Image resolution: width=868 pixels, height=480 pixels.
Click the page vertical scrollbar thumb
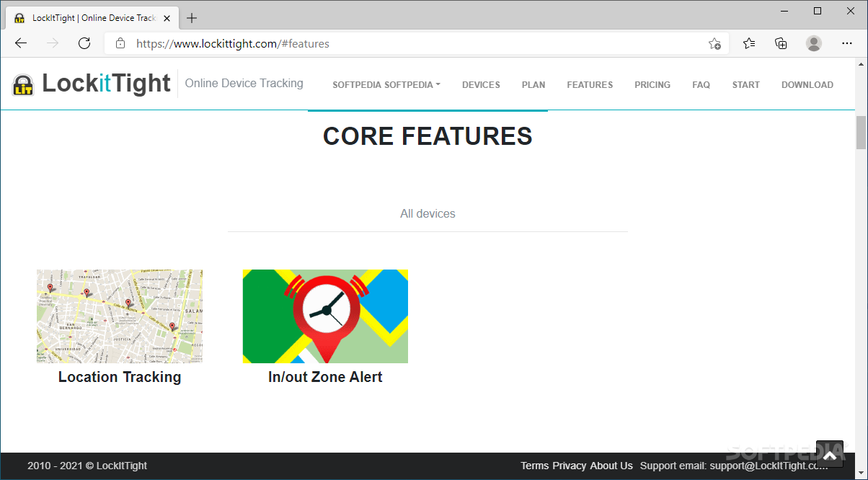[861, 131]
